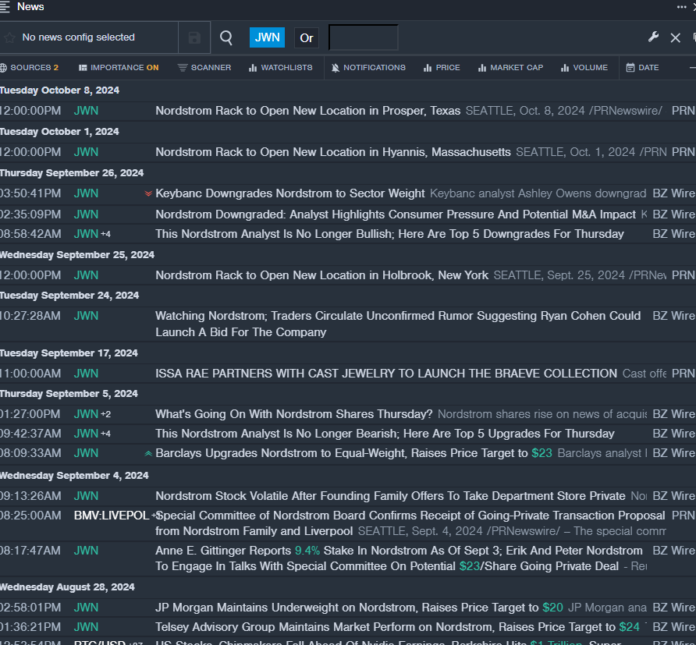Click the JWN ticker search tag
The image size is (696, 645).
[267, 38]
